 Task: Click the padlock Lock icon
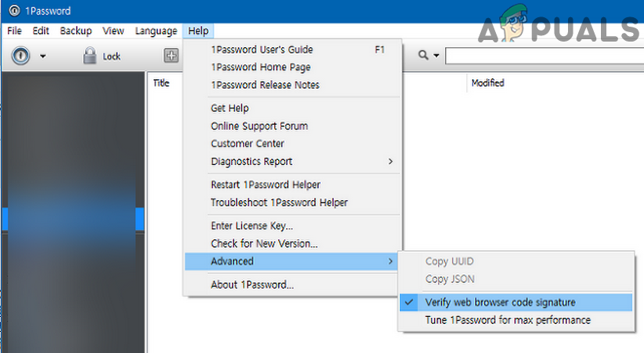pos(89,56)
